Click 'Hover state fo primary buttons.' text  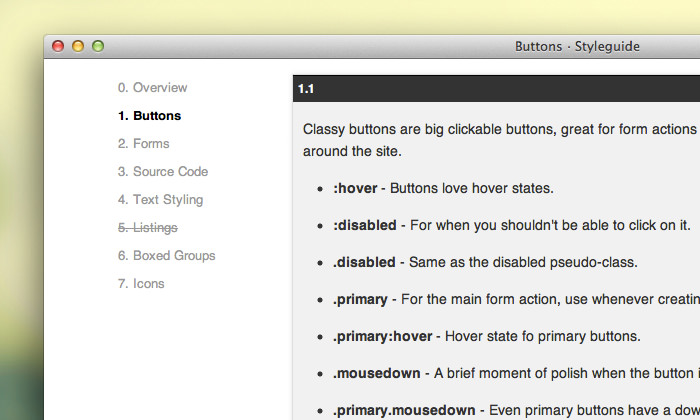point(543,337)
